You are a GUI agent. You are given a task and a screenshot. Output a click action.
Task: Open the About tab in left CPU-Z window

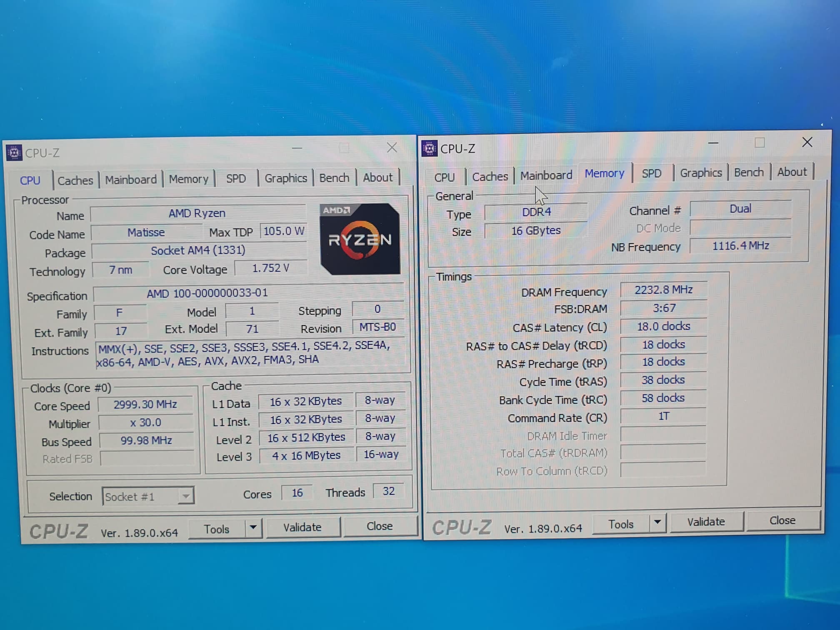377,177
